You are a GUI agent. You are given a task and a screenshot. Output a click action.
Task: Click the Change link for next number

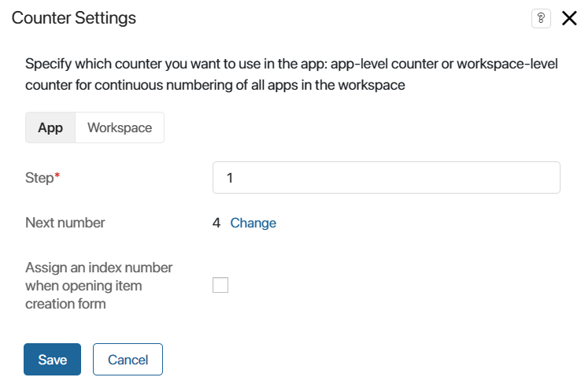coord(253,223)
